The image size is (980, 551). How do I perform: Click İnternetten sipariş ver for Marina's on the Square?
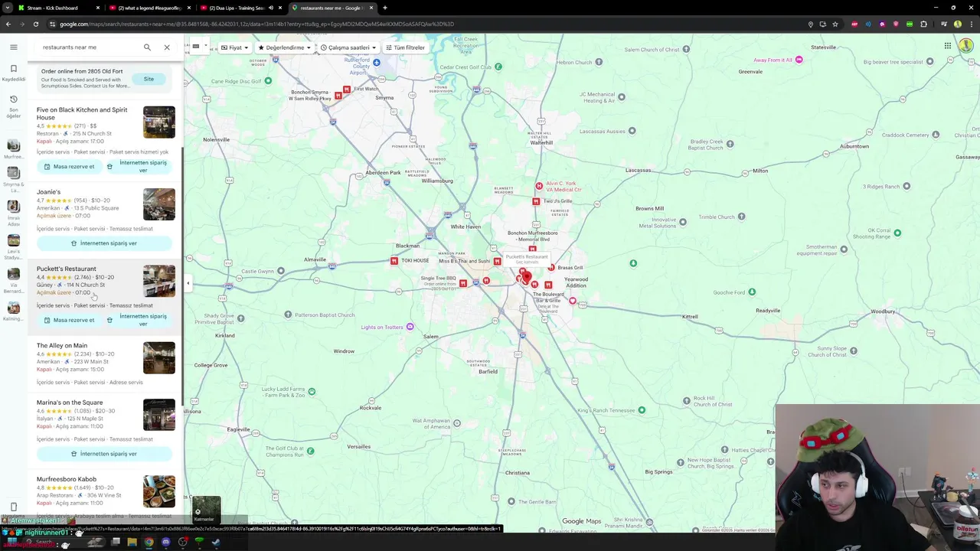104,454
